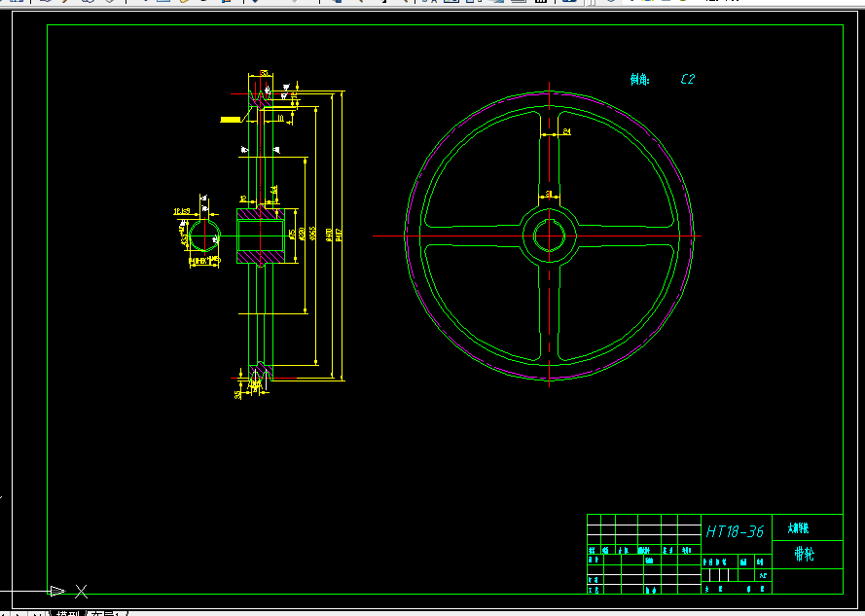Pick the magenta hatched hub section
The width and height of the screenshot is (865, 616).
pyautogui.click(x=261, y=214)
